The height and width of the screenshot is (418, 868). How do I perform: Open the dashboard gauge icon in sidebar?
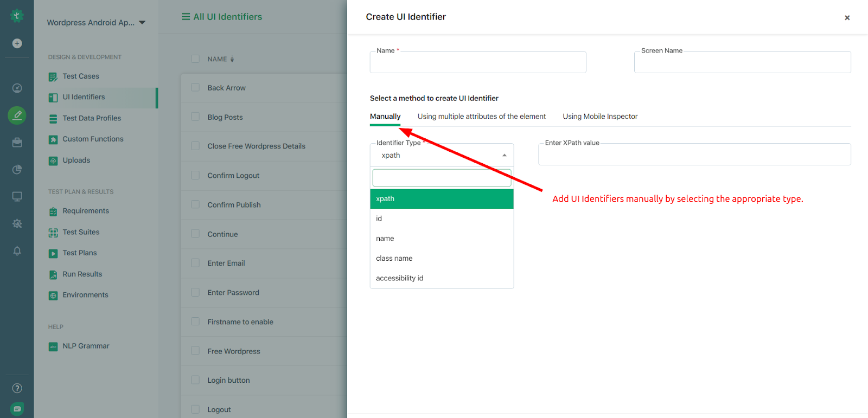[x=17, y=88]
